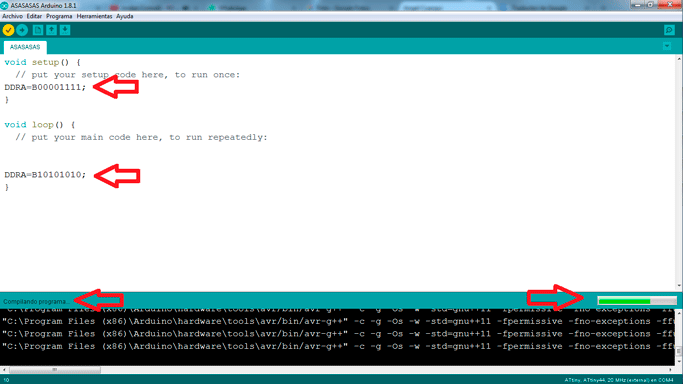Open the Herramientas menu

(x=94, y=16)
